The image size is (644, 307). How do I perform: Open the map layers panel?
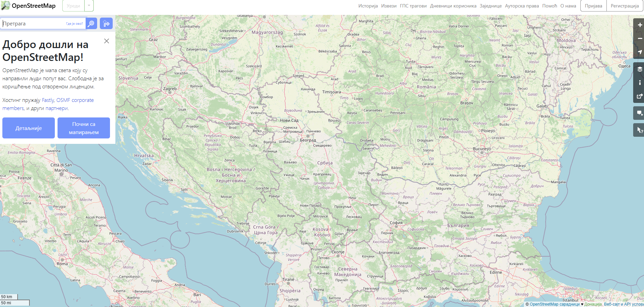pyautogui.click(x=639, y=69)
